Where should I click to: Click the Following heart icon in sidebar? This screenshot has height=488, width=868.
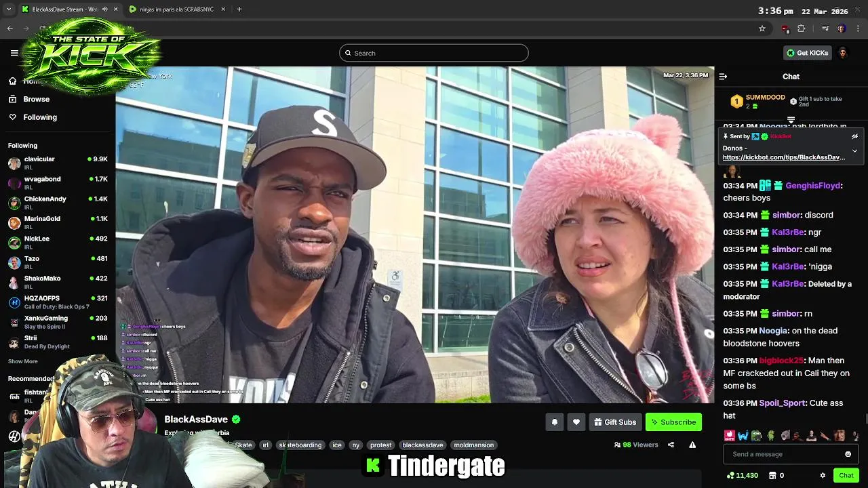coord(12,117)
